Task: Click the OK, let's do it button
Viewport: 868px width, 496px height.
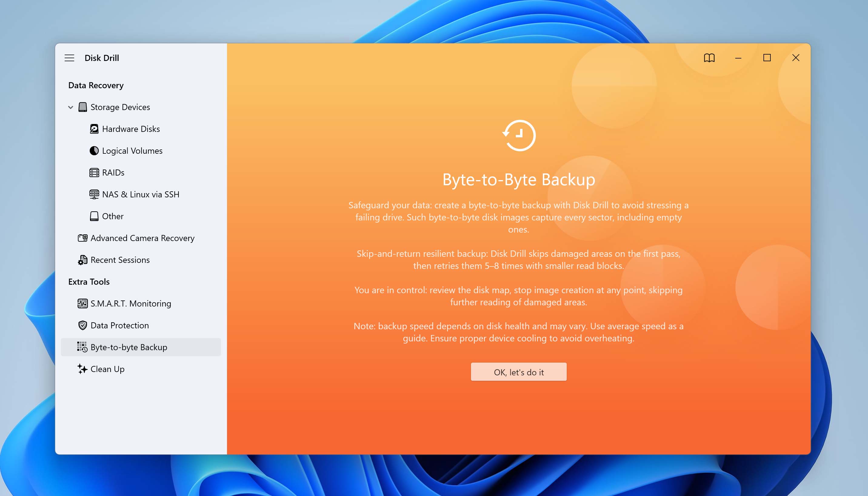Action: click(518, 372)
